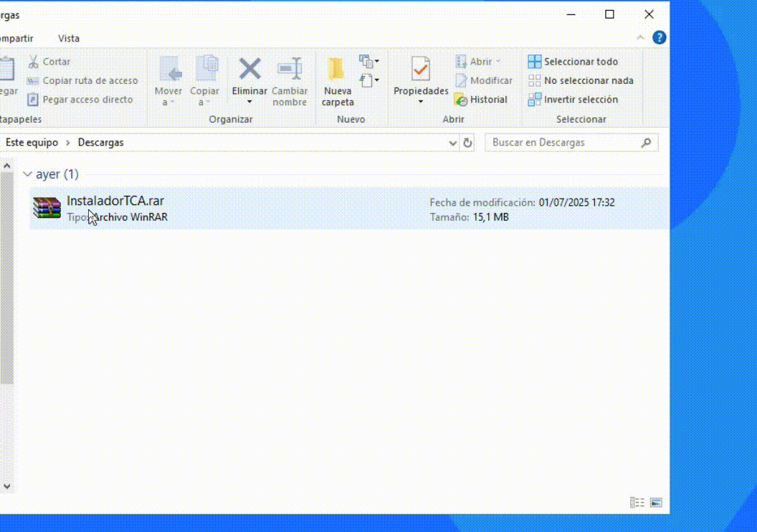Image resolution: width=757 pixels, height=532 pixels.
Task: Click Pegar acceso directo
Action: point(80,100)
